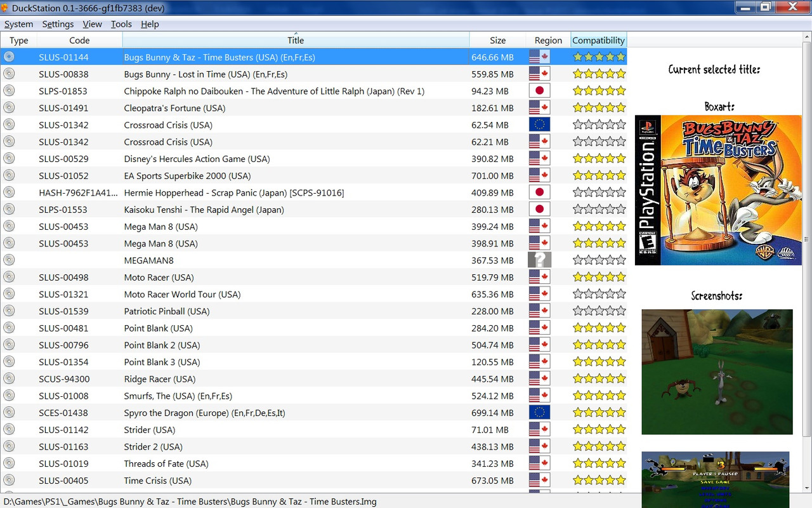Click disc icon for EA Sports Superbike 2000
The width and height of the screenshot is (812, 508).
click(x=9, y=175)
